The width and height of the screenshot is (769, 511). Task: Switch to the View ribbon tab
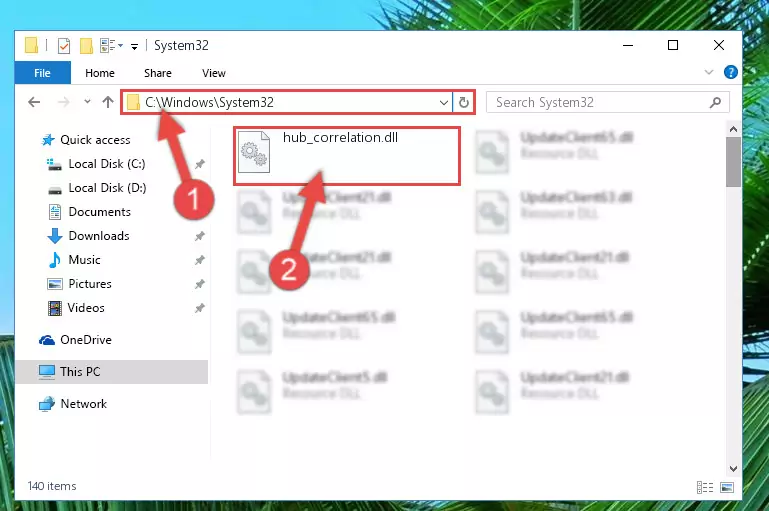[214, 73]
